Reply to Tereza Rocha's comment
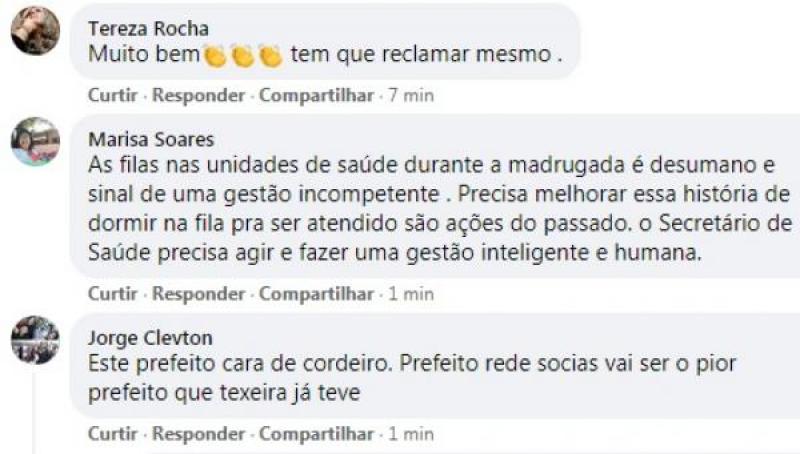This screenshot has width=800, height=454. point(198,95)
